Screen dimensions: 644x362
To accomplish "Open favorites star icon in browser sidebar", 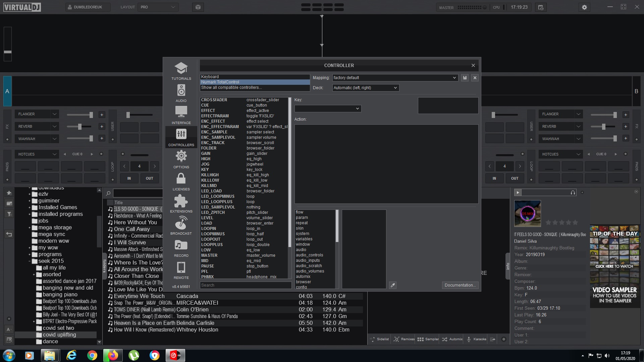I will (x=9, y=193).
